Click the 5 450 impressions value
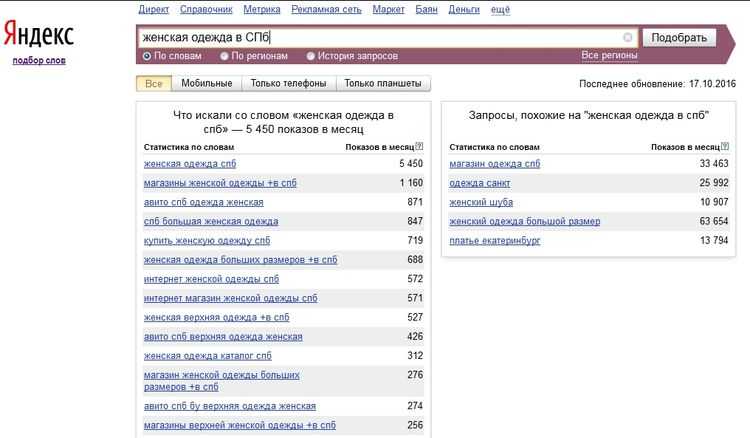Screen dimensions: 750x438 (411, 164)
